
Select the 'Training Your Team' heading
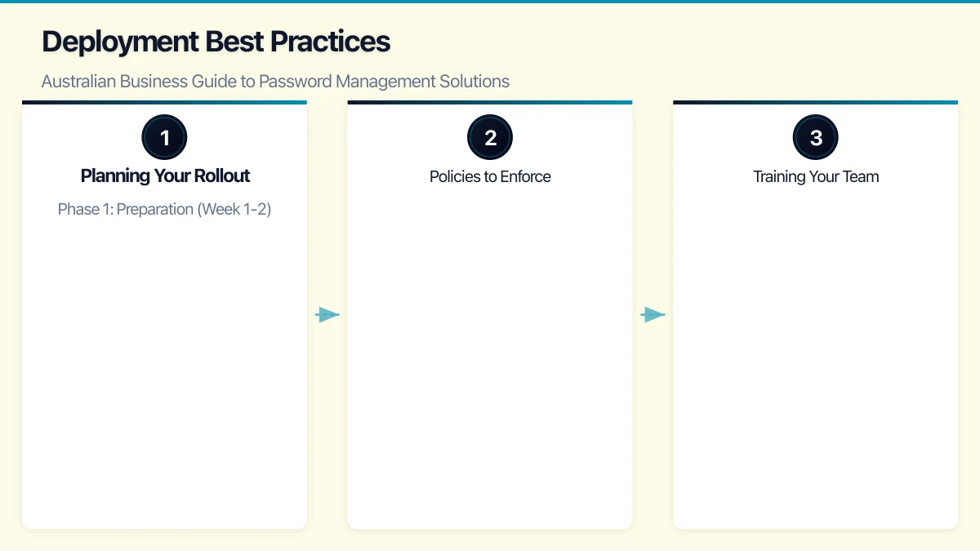click(816, 176)
